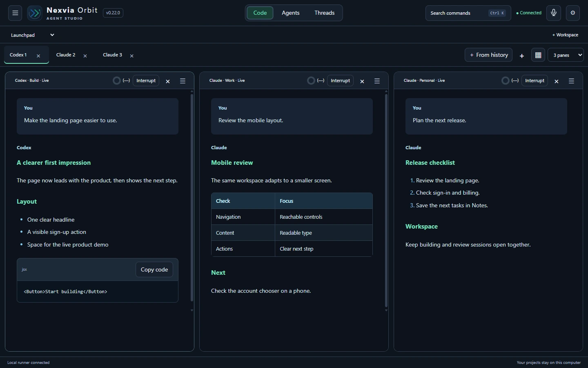Open Claude Personal pane menu
The height and width of the screenshot is (368, 588).
(571, 81)
